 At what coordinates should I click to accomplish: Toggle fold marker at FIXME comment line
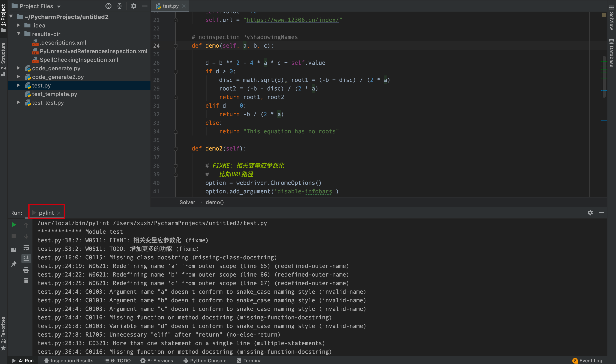click(176, 166)
